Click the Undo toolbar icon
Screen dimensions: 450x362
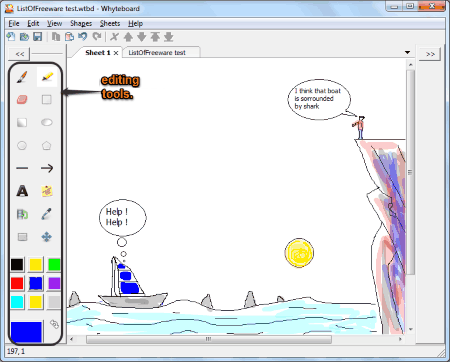coord(83,37)
